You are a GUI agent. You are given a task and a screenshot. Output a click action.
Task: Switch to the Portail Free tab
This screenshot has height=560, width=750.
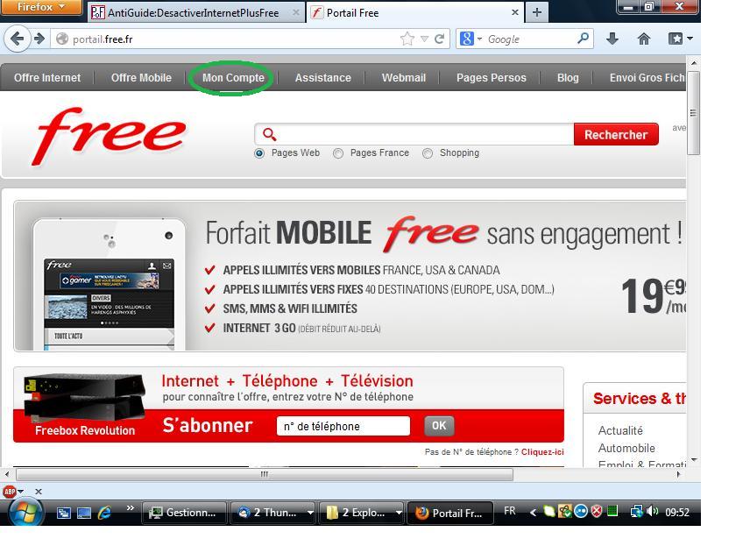414,13
